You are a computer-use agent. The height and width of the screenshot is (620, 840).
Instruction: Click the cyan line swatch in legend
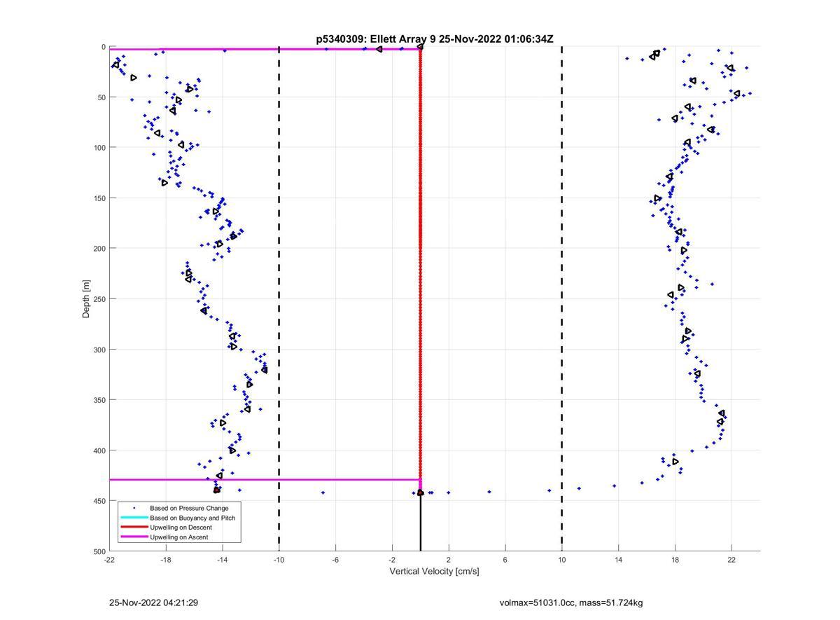pos(134,518)
